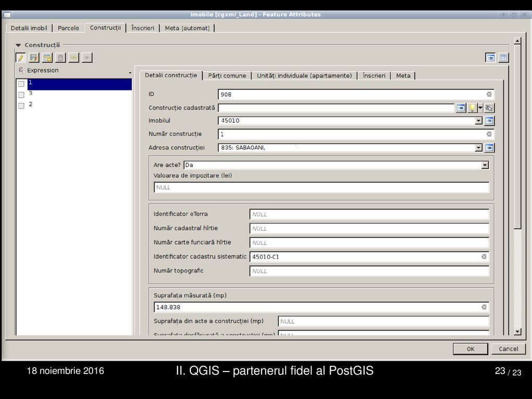Select feature 1 in the list
The height and width of the screenshot is (399, 532).
80,84
